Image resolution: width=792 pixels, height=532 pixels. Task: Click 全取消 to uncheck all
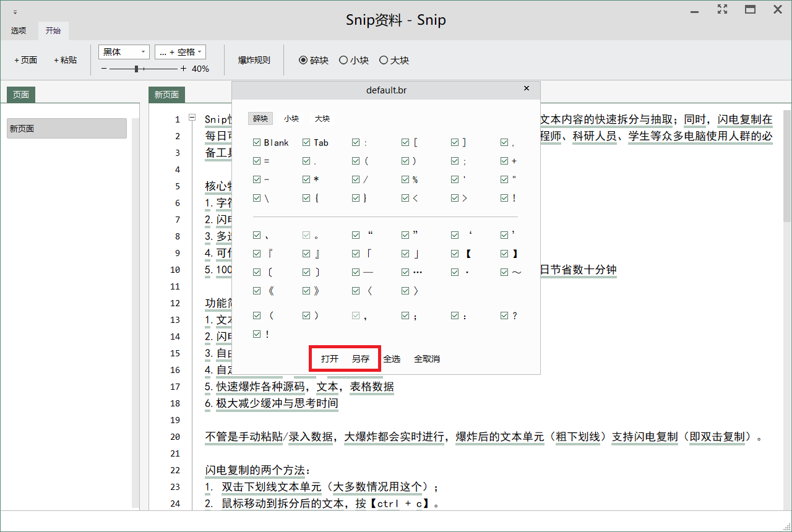tap(427, 359)
